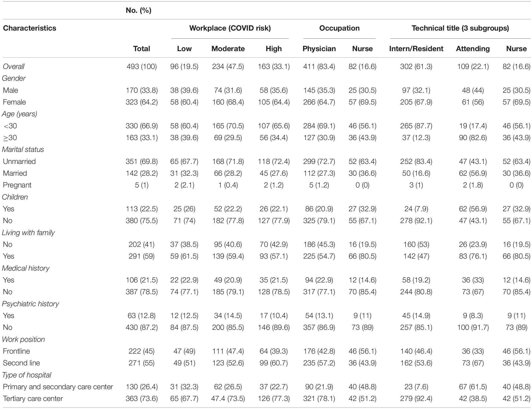
Task: Click the 'High' column header
Action: pyautogui.click(x=274, y=49)
